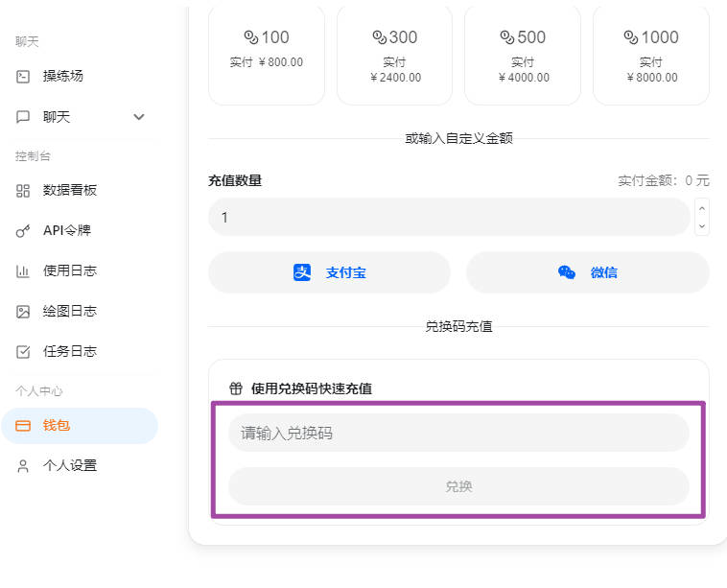Increase 充值数量 with up arrow
This screenshot has width=727, height=588.
coord(702,209)
